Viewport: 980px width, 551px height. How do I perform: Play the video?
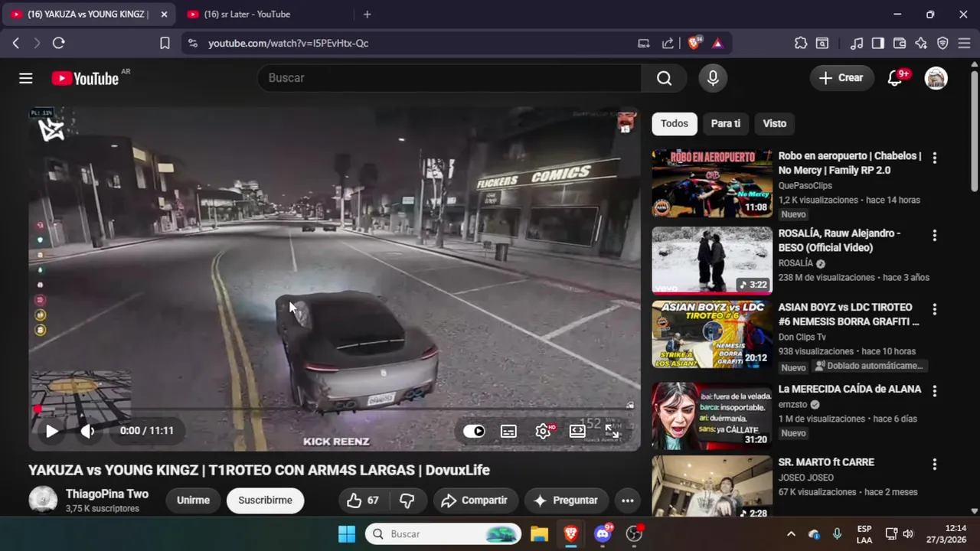tap(51, 431)
